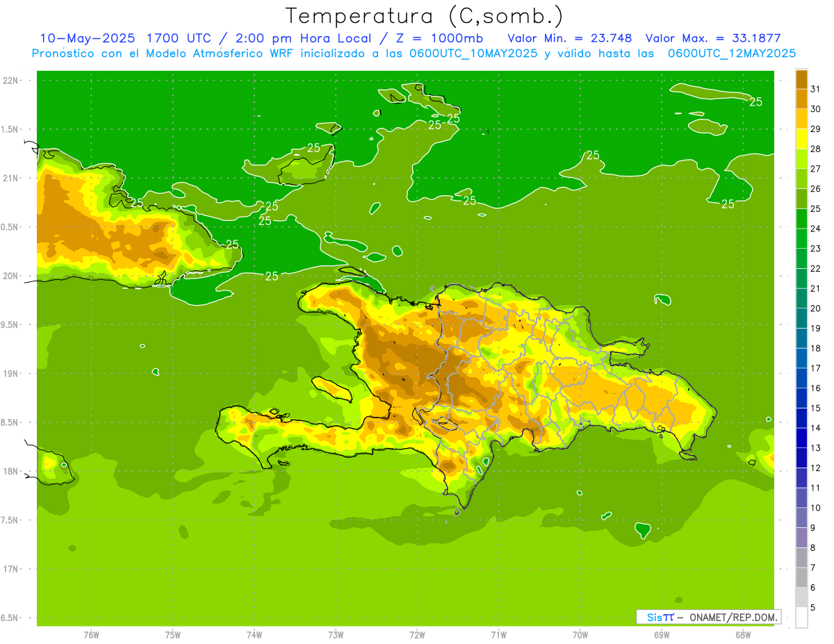This screenshot has width=834, height=644.
Task: Click the "12" value on the color scale
Action: [815, 468]
